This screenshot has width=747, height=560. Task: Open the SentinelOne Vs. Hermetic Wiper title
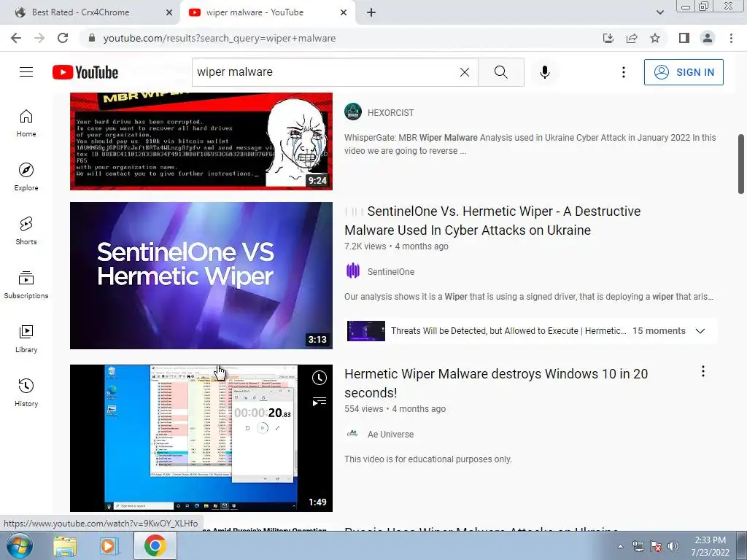coord(492,220)
